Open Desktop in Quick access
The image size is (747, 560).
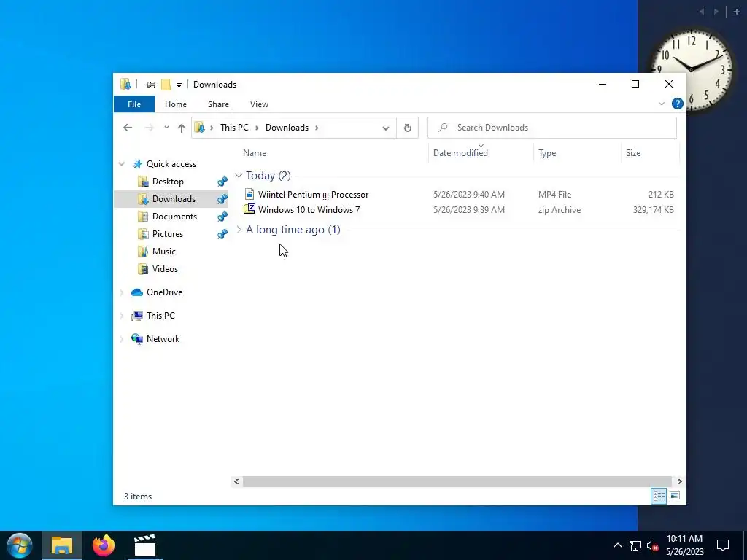click(168, 182)
